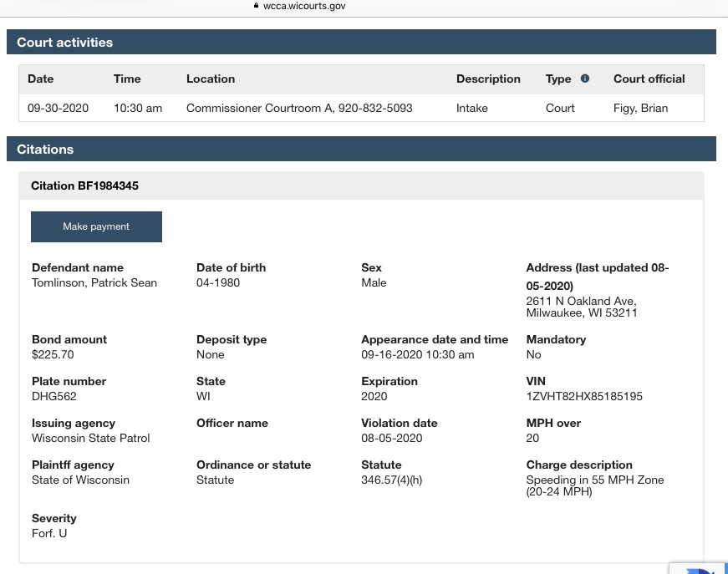Select the Court activities section header
Viewport: 728px width, 574px height.
361,42
